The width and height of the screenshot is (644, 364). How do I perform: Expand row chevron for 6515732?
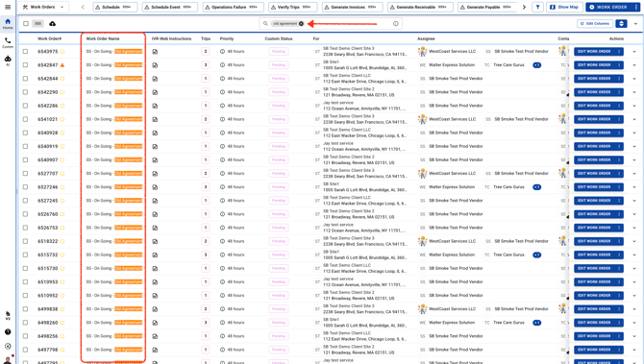634,255
